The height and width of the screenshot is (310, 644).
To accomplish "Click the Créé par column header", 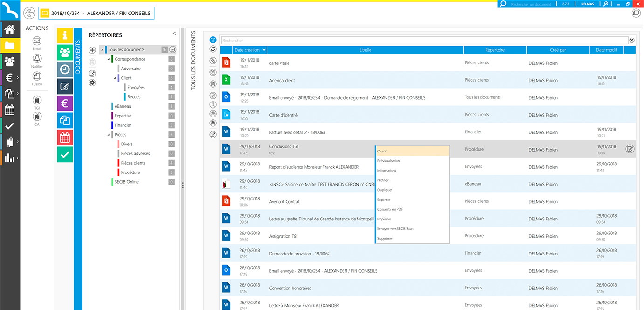I will pos(558,50).
